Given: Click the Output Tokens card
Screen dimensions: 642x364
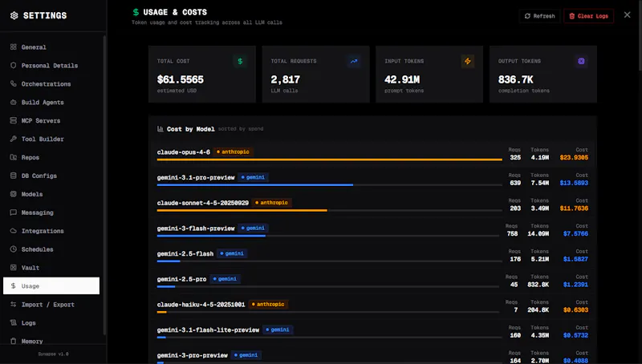Looking at the screenshot, I should (543, 74).
